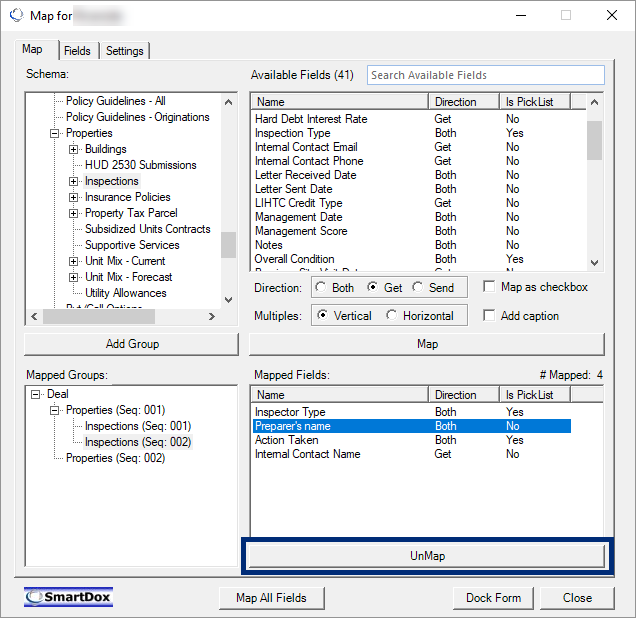Viewport: 636px width, 618px height.
Task: Tick the Add caption checkbox
Action: pyautogui.click(x=489, y=315)
